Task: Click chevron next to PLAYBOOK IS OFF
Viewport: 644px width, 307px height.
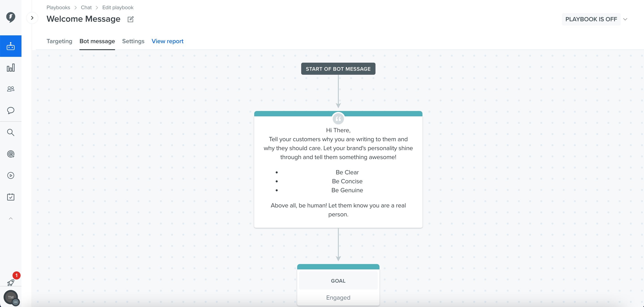Action: (x=625, y=19)
